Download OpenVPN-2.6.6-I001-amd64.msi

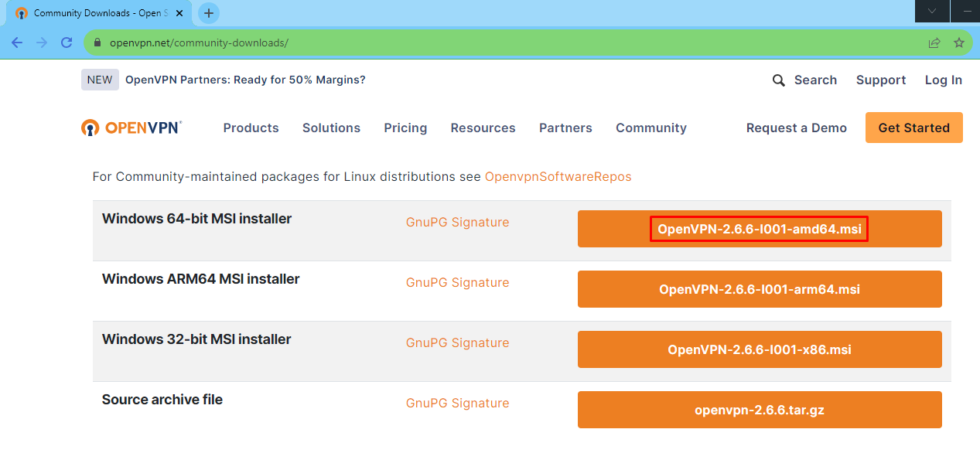pos(760,229)
